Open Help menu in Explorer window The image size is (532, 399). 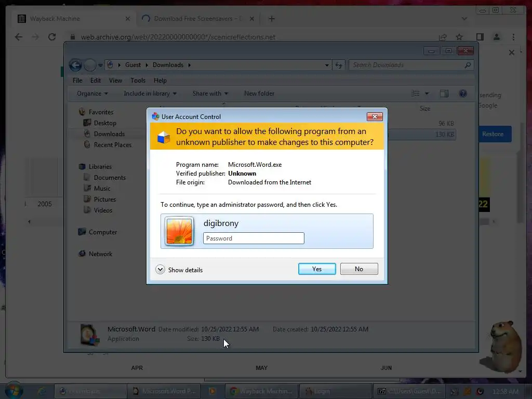[160, 81]
